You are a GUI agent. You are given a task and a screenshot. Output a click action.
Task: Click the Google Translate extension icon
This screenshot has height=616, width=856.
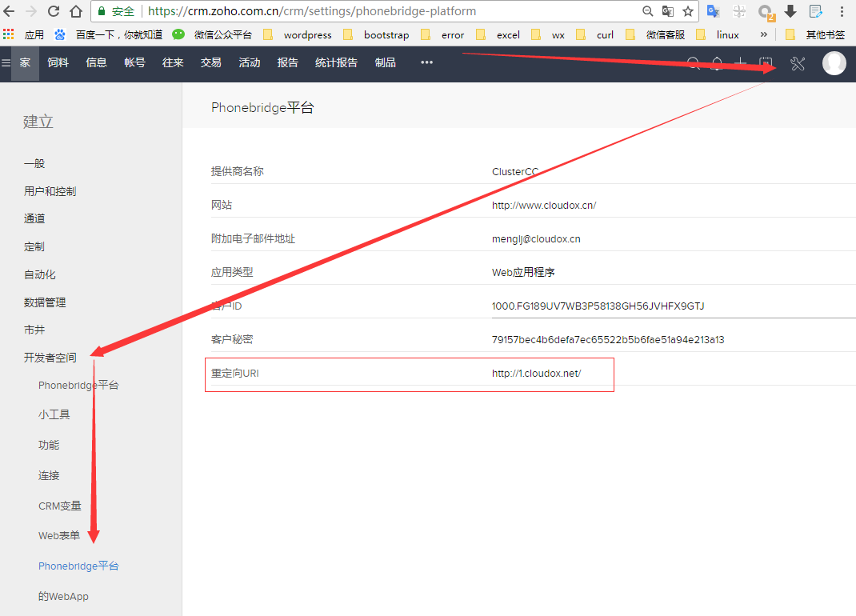[x=712, y=11]
